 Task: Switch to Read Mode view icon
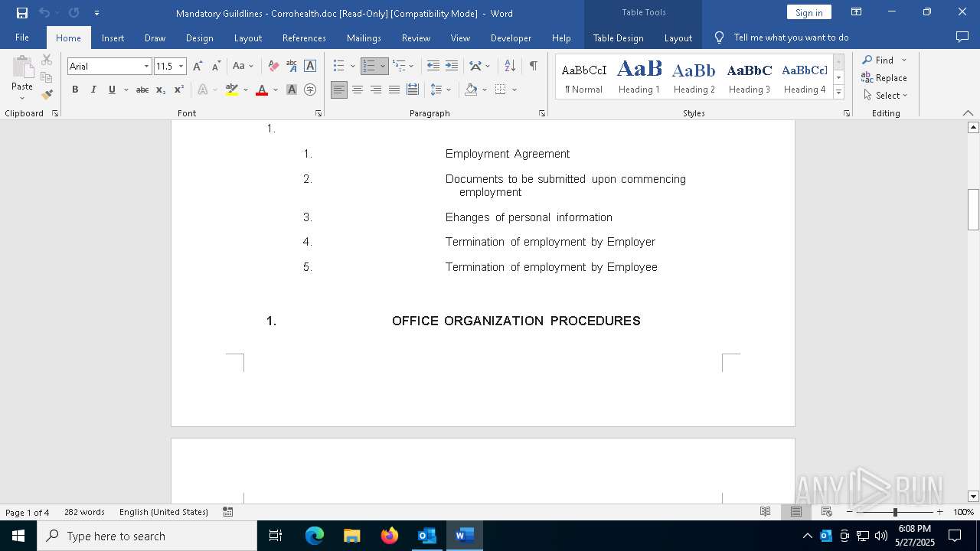point(765,512)
